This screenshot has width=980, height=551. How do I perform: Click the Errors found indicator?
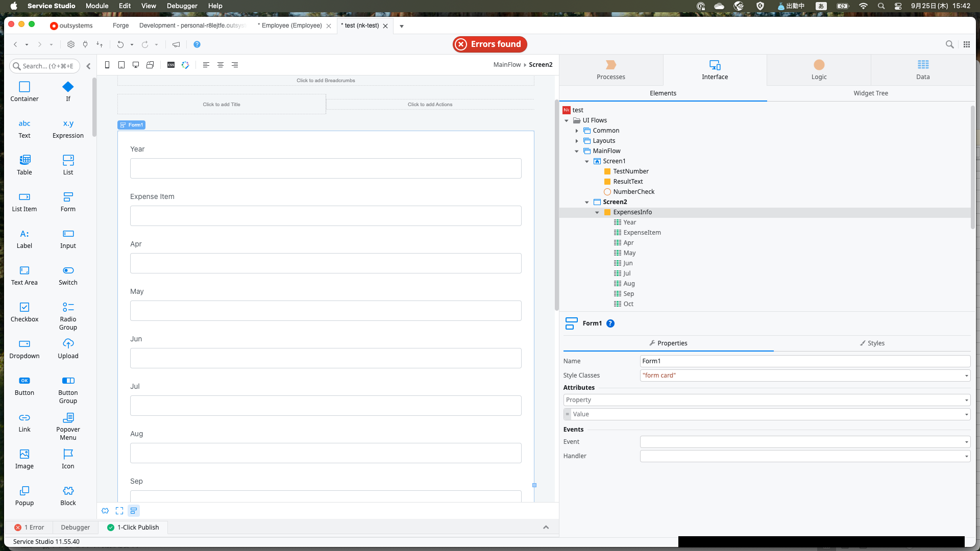[x=489, y=44]
